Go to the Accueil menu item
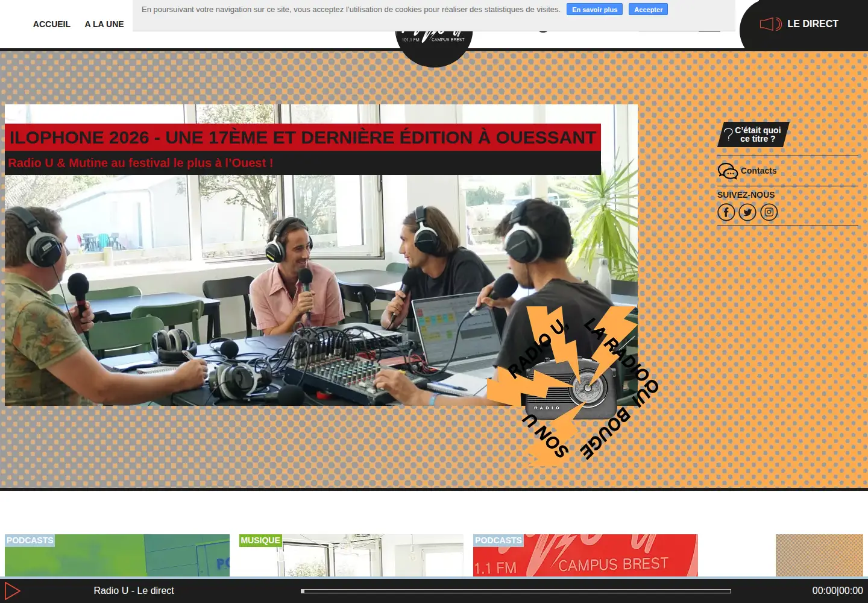The height and width of the screenshot is (603, 868). [x=52, y=24]
